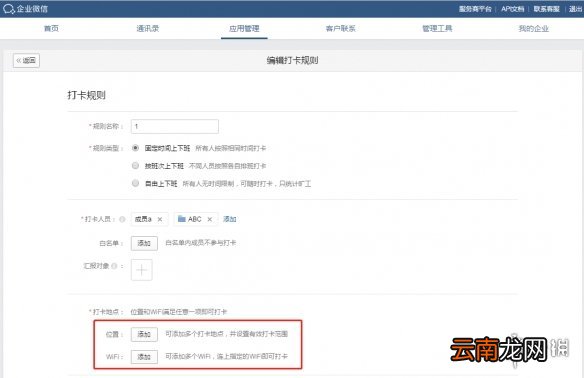
Task: Click the 编辑打卡规则 page title
Action: tap(292, 60)
